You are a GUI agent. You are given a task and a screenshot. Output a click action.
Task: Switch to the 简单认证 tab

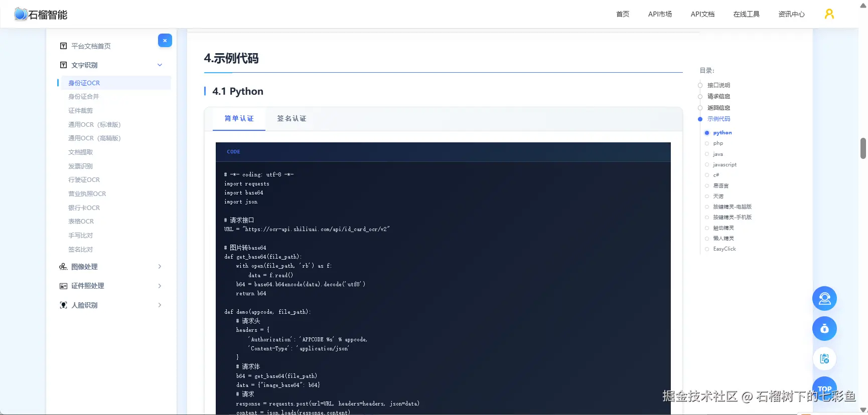pos(239,119)
